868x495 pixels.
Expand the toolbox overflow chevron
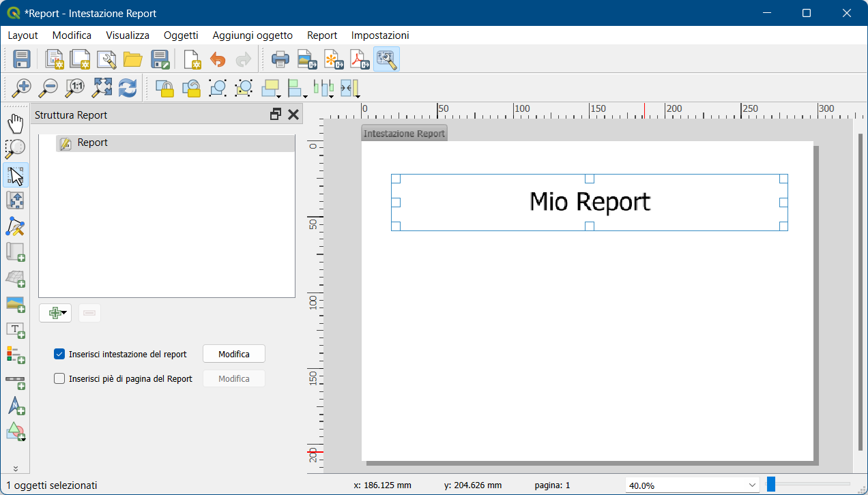(x=16, y=469)
